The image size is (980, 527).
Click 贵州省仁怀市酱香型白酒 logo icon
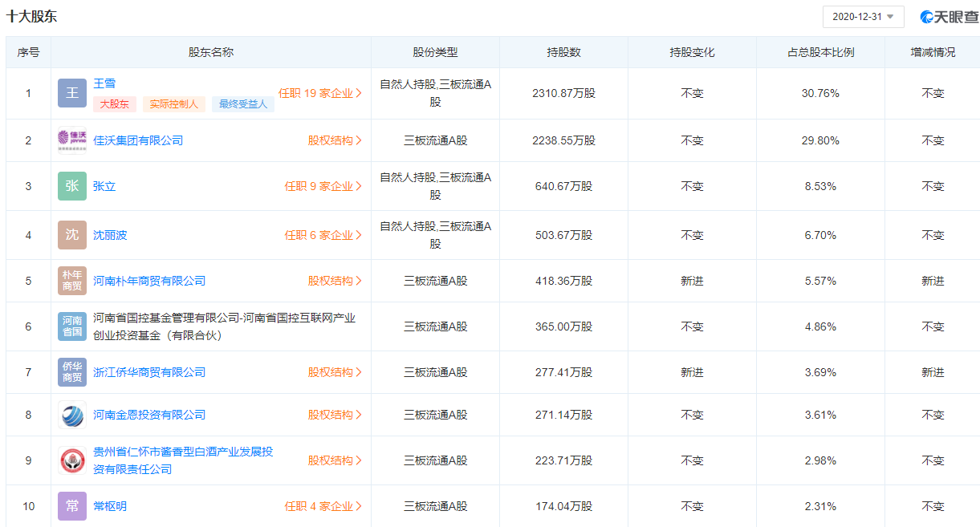72,460
